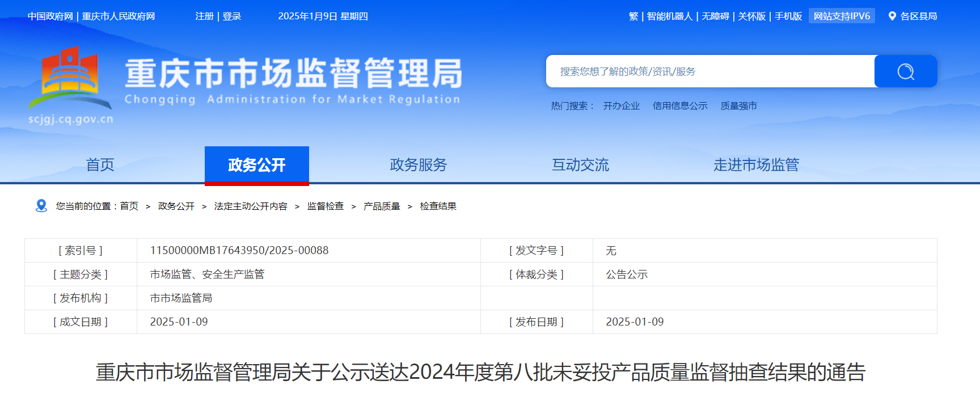Open the 中国政府网 link

[50, 16]
